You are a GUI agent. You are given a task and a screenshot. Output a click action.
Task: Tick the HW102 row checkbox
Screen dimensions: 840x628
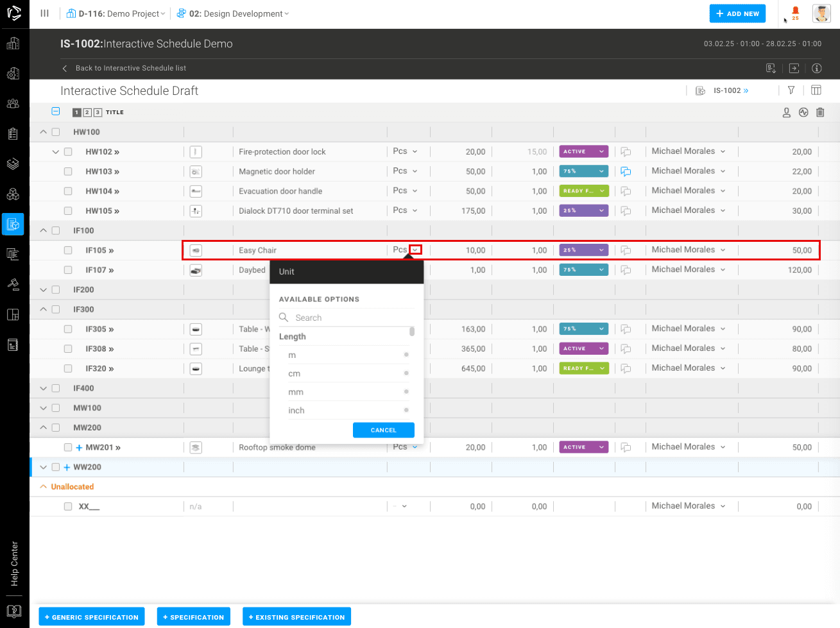tap(68, 152)
